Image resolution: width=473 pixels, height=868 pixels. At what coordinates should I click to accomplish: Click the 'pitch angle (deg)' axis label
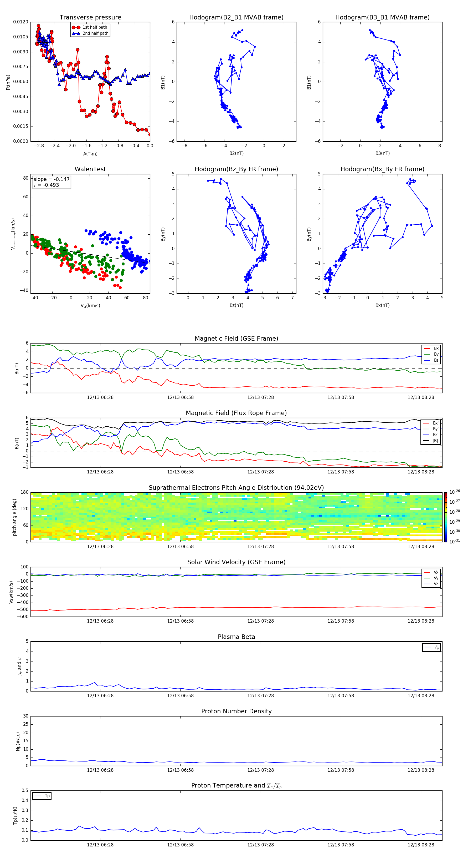[x=14, y=517]
